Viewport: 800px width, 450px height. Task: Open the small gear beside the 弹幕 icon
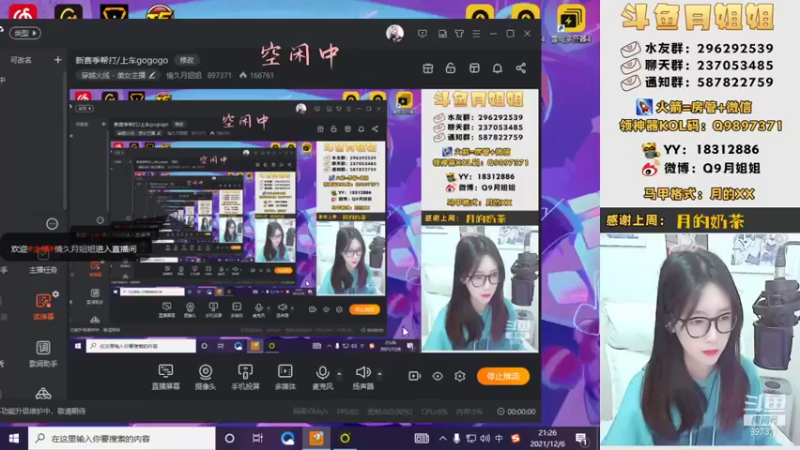point(56,294)
